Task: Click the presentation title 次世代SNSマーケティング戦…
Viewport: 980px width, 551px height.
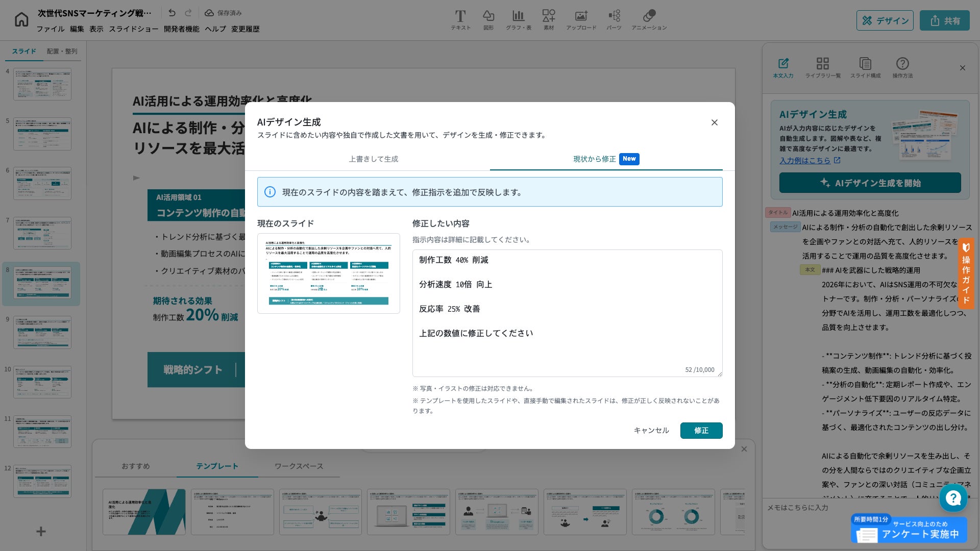Action: [x=95, y=13]
